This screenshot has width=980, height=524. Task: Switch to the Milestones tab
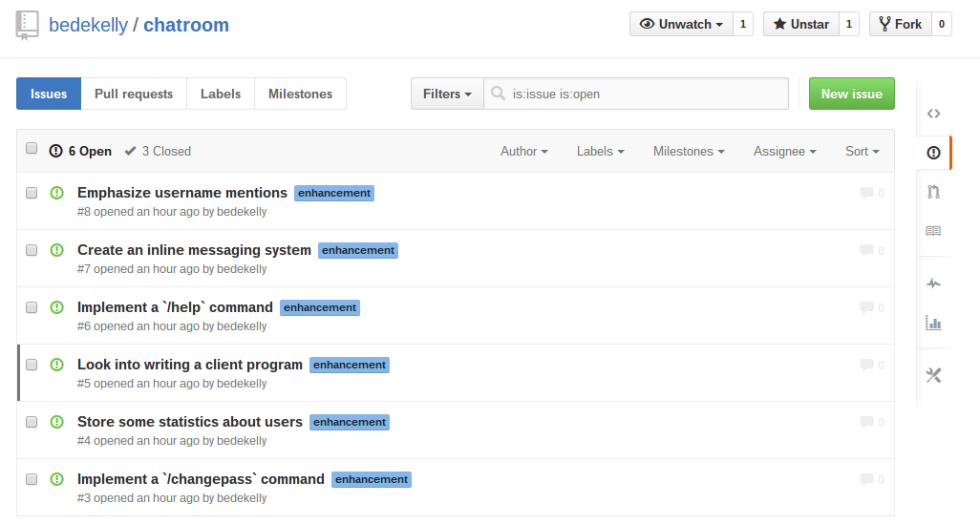tap(301, 94)
